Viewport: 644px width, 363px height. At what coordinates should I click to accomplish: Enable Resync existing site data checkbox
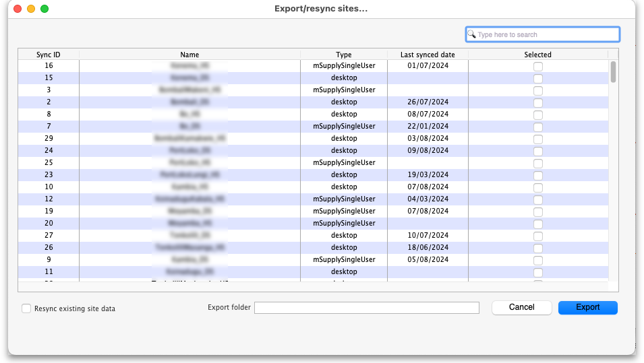[26, 308]
